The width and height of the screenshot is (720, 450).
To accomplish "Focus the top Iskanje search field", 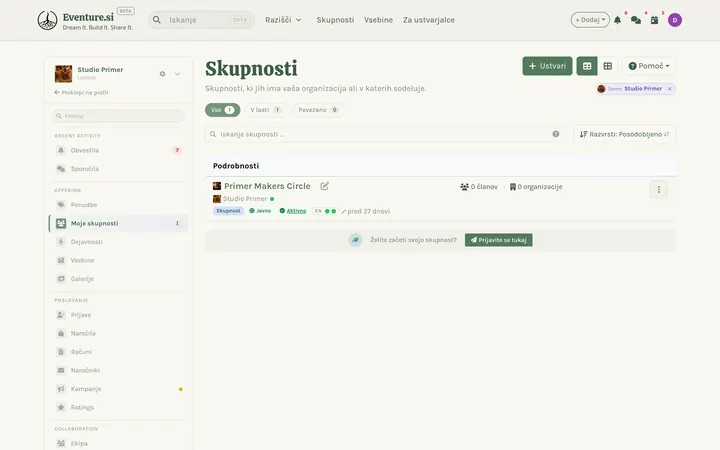I will pos(201,20).
